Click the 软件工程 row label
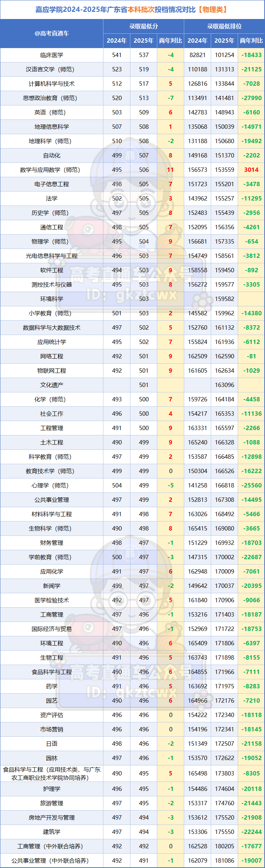This screenshot has width=265, height=868. click(52, 270)
